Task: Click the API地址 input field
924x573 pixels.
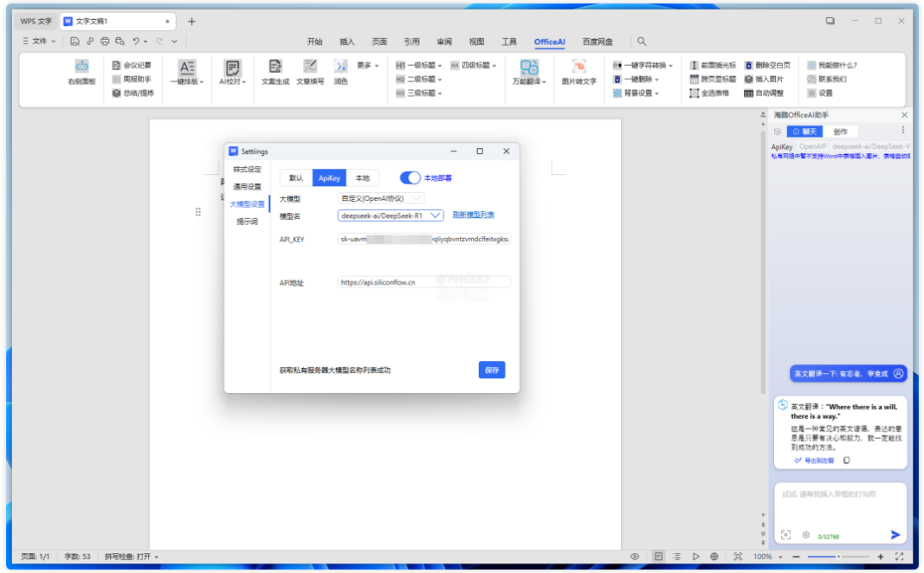Action: 423,282
